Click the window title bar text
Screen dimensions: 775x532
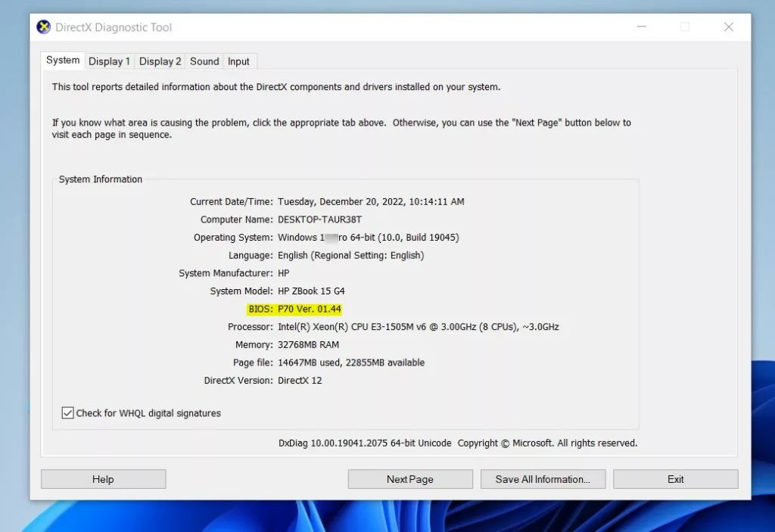click(114, 27)
